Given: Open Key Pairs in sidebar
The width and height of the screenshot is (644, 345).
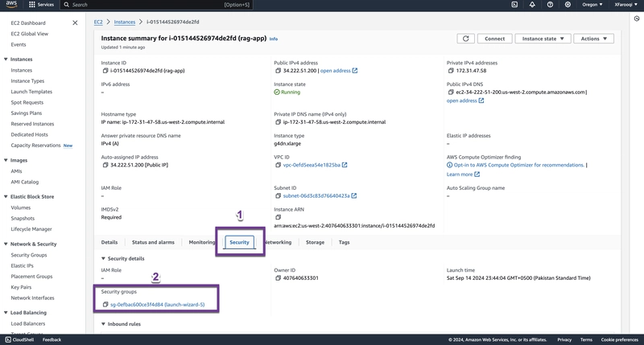Looking at the screenshot, I should 21,287.
